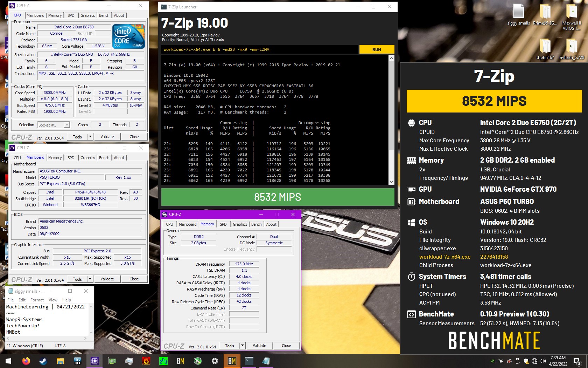Expand Tools dropdown arrow in purple CPU-Z window
Viewport: 588px width, 368px height.
[x=242, y=346]
